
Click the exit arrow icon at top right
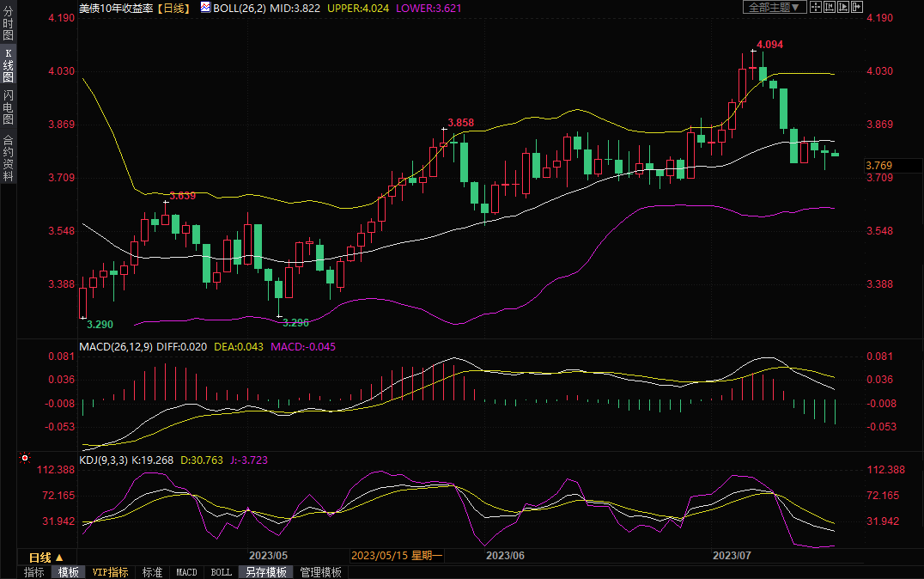tap(857, 7)
